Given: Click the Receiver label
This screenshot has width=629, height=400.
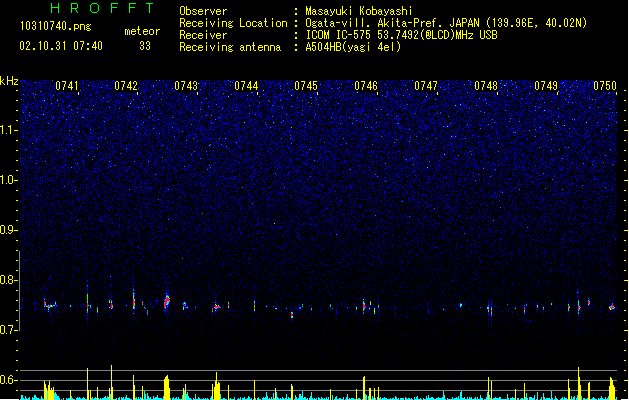Looking at the screenshot, I should tap(203, 35).
